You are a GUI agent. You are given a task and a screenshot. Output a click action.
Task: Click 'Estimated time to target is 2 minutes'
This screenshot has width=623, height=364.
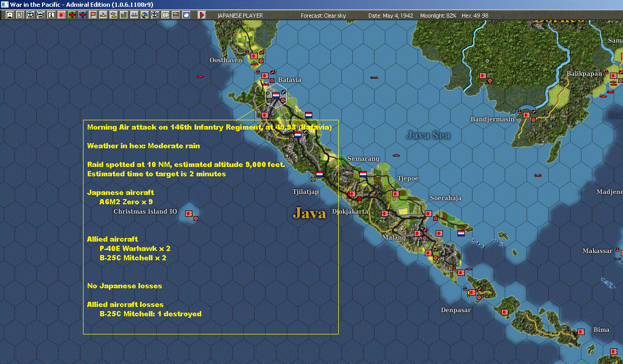(156, 174)
